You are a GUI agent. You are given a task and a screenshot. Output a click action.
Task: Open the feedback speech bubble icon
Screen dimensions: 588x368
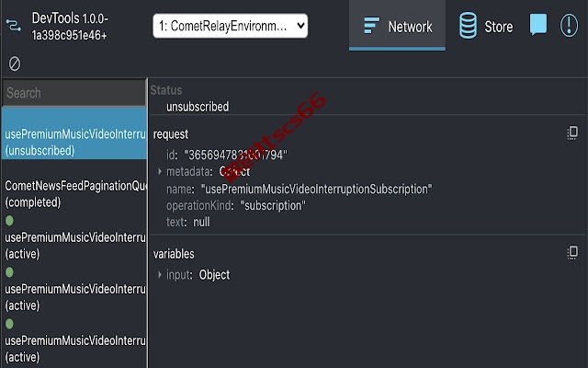click(538, 25)
